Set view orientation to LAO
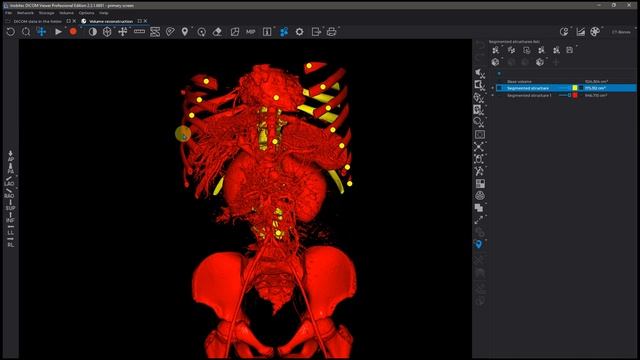The height and width of the screenshot is (360, 640). (x=10, y=181)
